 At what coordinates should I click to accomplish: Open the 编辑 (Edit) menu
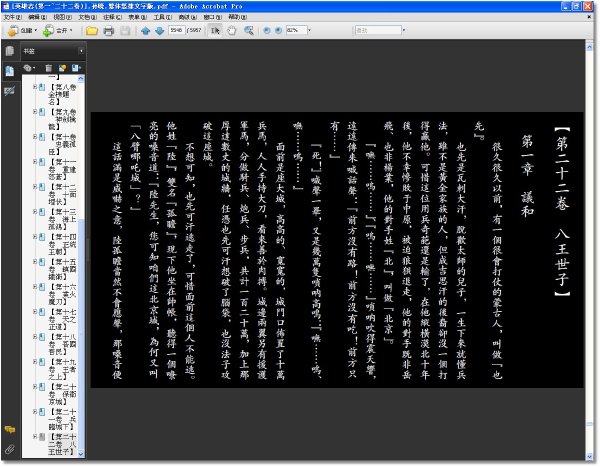tap(37, 17)
